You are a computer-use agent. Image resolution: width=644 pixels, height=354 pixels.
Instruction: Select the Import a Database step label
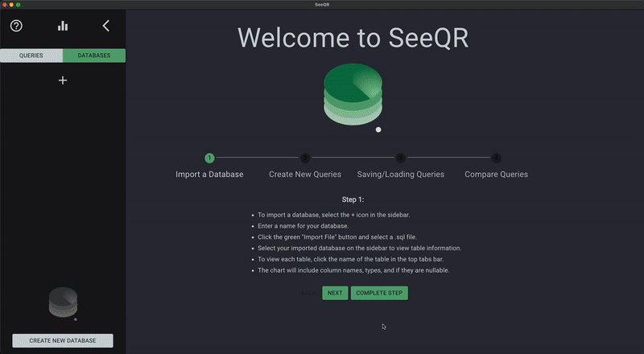coord(209,174)
